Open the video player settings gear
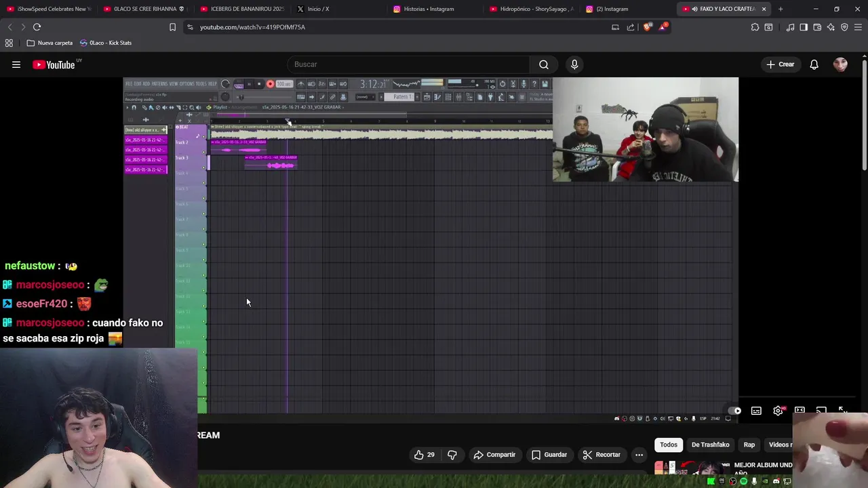 click(x=778, y=411)
